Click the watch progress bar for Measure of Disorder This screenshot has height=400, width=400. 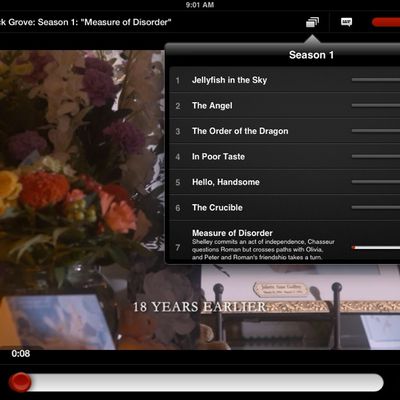(x=376, y=248)
